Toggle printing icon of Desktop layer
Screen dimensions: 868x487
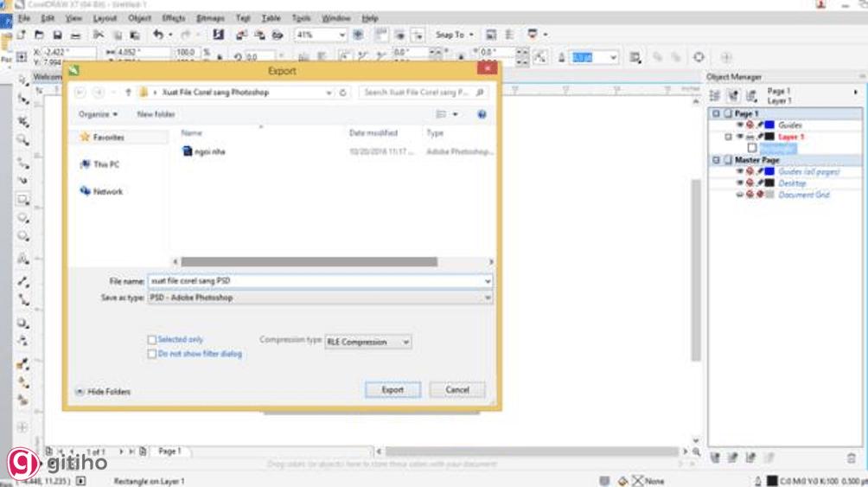[x=750, y=183]
